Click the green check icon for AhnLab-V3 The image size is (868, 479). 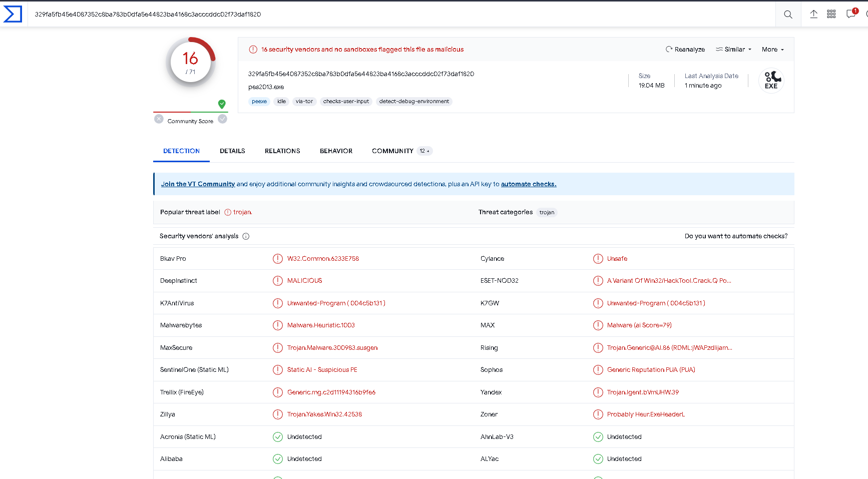598,437
